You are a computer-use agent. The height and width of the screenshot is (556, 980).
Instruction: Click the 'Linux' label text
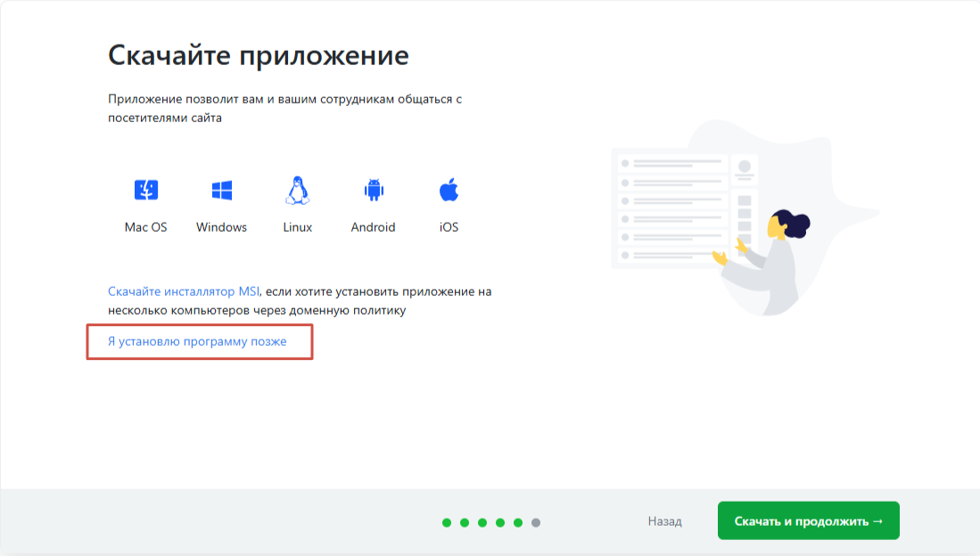coord(298,227)
